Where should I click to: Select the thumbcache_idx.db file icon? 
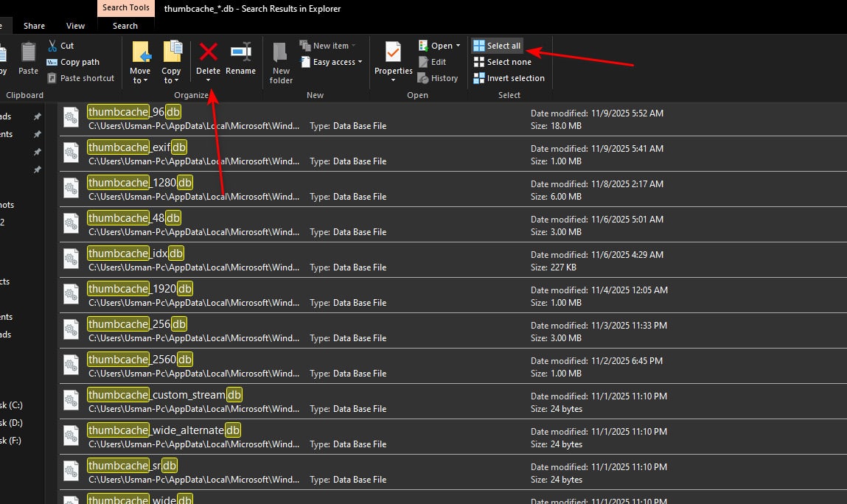tap(71, 259)
